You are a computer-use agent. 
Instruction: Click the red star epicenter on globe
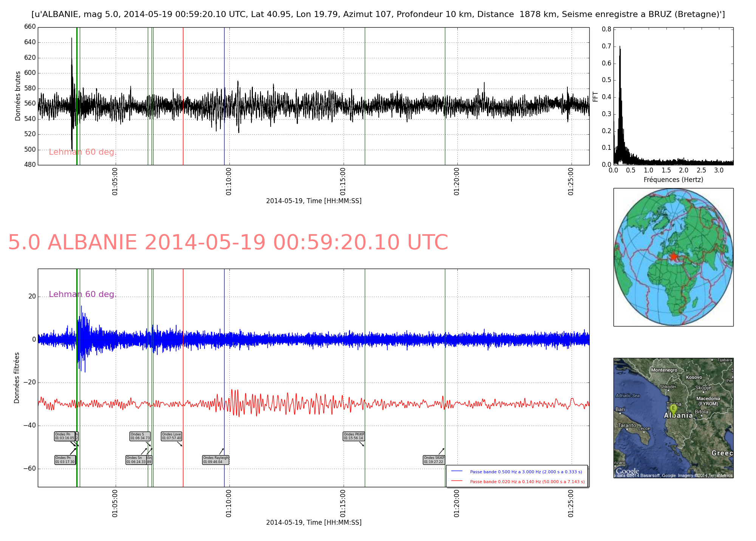click(x=673, y=257)
